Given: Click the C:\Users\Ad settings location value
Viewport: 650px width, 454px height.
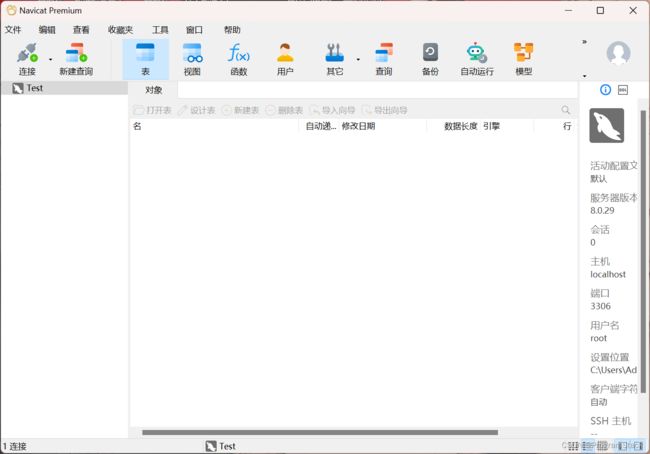Looking at the screenshot, I should click(614, 370).
